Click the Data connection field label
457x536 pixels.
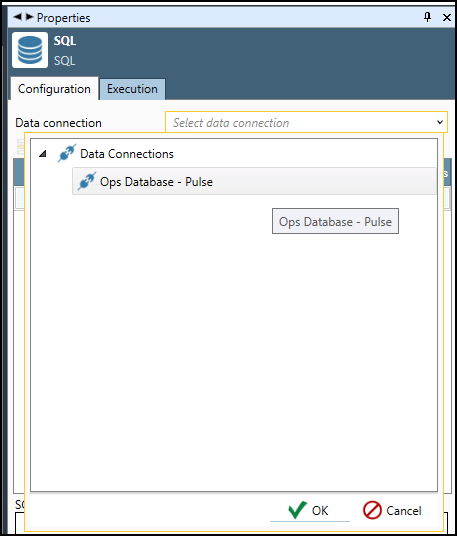58,123
